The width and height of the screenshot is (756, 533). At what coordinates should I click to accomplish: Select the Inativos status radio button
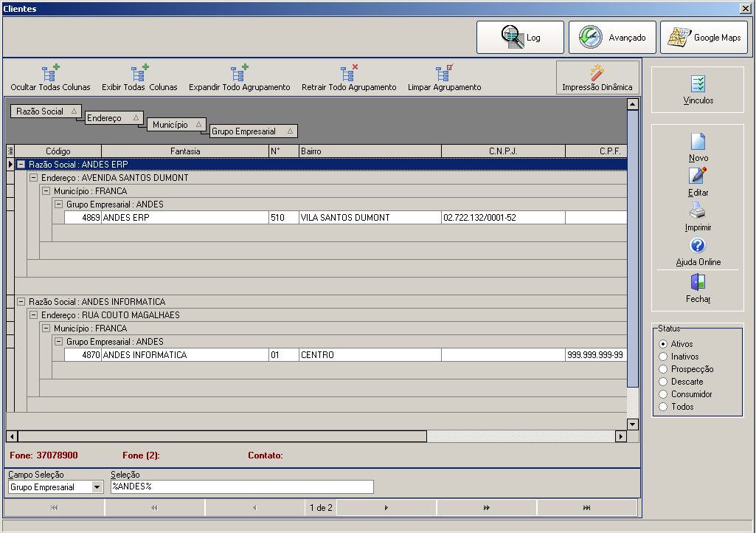click(663, 357)
